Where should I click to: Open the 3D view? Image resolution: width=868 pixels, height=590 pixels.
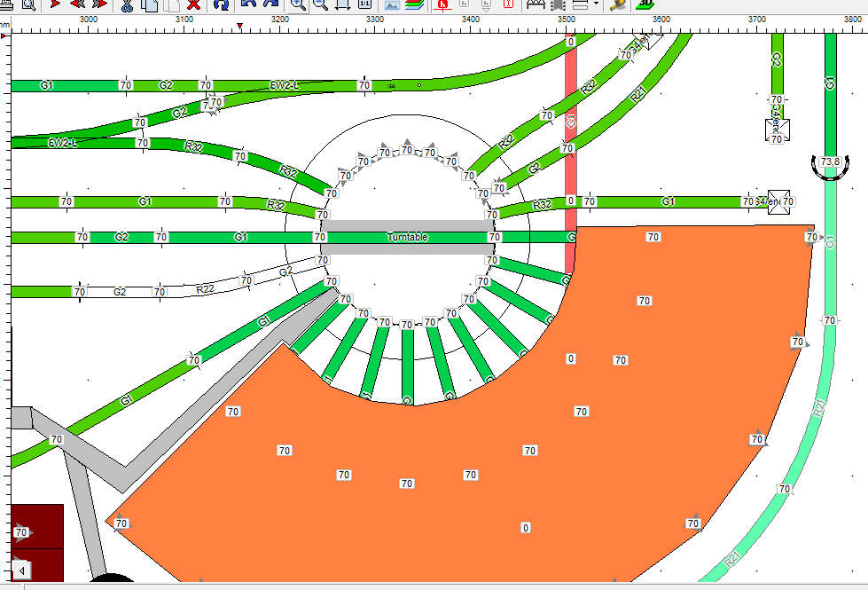pos(645,4)
